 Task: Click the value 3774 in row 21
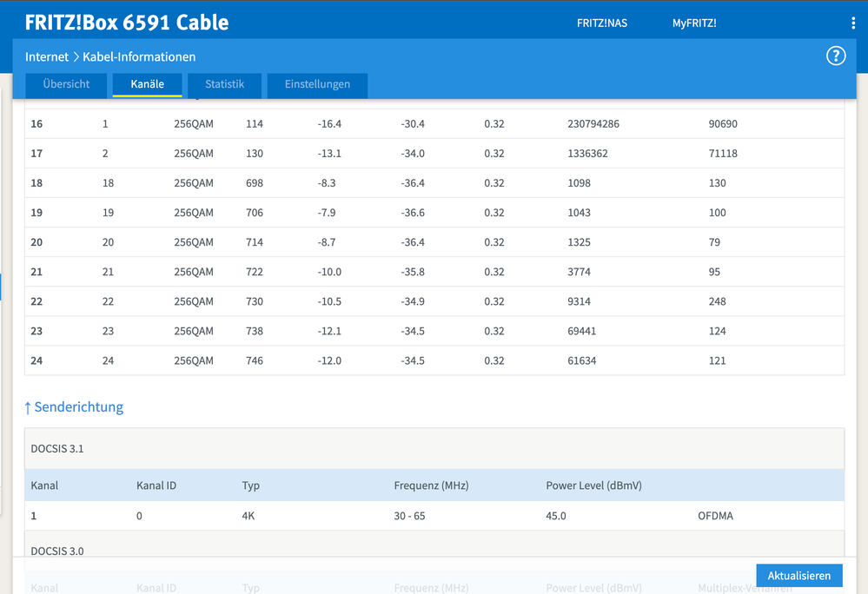pyautogui.click(x=579, y=272)
